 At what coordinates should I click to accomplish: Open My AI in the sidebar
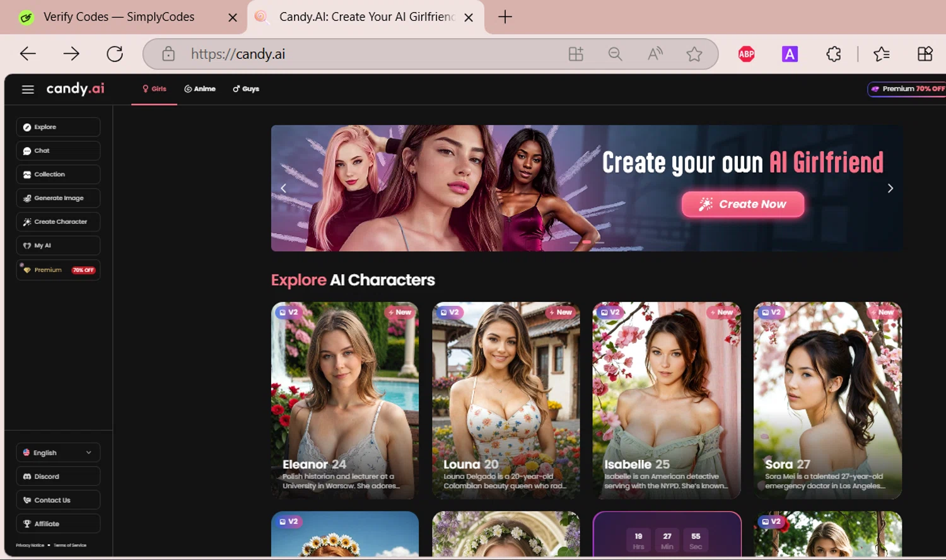pyautogui.click(x=58, y=245)
